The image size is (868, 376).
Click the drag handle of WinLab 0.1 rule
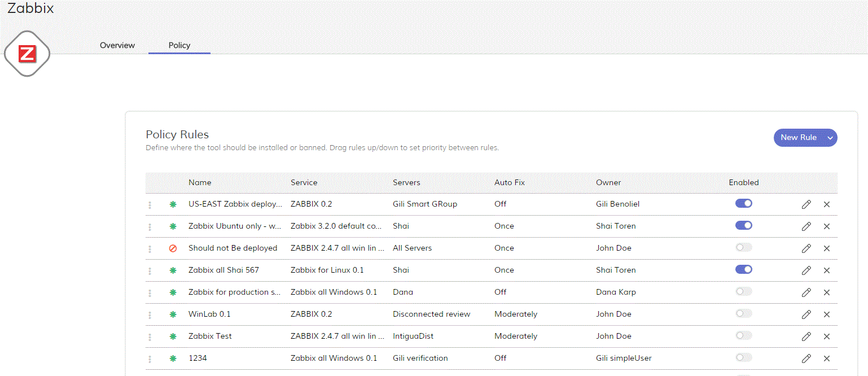(150, 315)
